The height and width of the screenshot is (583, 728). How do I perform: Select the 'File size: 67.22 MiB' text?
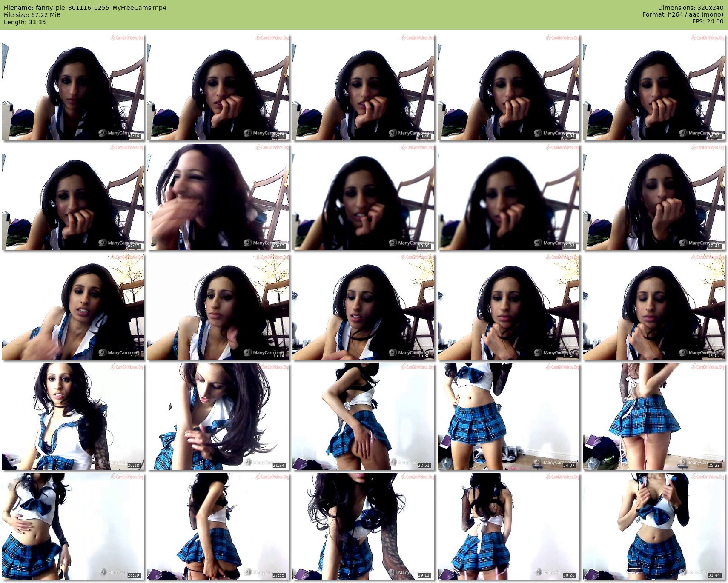click(32, 15)
